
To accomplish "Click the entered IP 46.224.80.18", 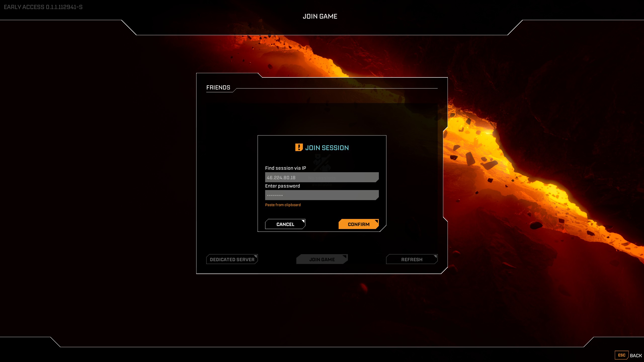I will click(281, 177).
